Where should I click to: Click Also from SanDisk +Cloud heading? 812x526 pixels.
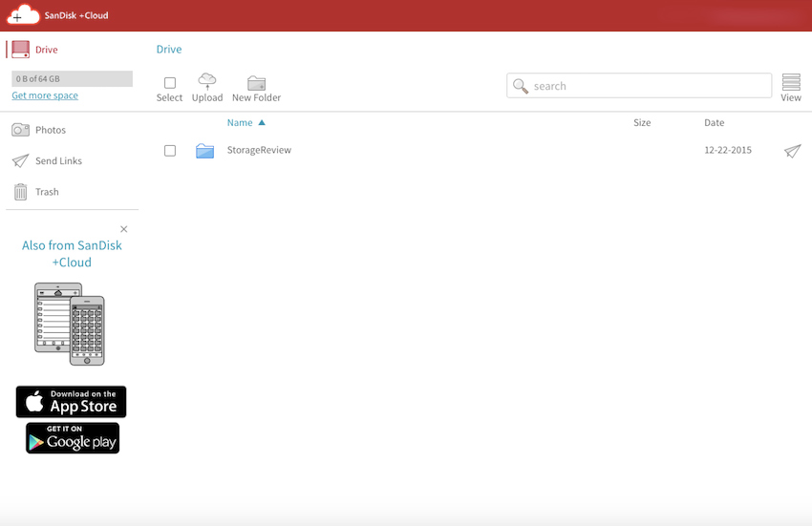(72, 254)
